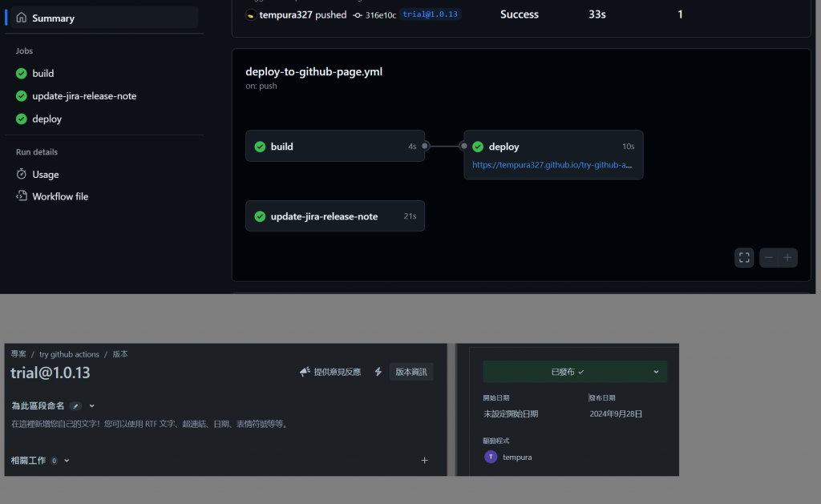Click the try github actions breadcrumb
Image resolution: width=821 pixels, height=504 pixels.
pos(69,354)
